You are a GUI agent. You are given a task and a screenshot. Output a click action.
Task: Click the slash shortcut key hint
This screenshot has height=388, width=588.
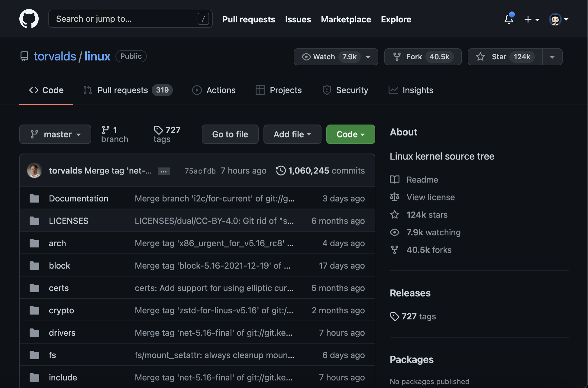click(x=203, y=19)
